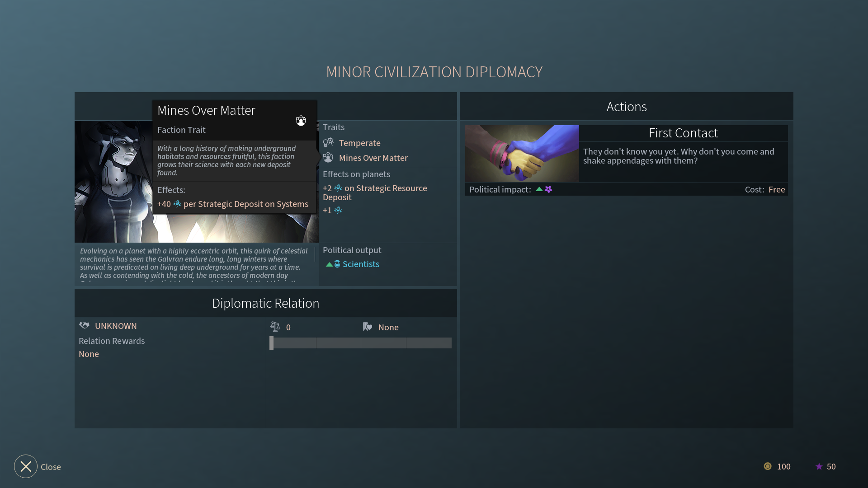Click the heart banner icon next to None
This screenshot has height=488, width=868.
(367, 326)
